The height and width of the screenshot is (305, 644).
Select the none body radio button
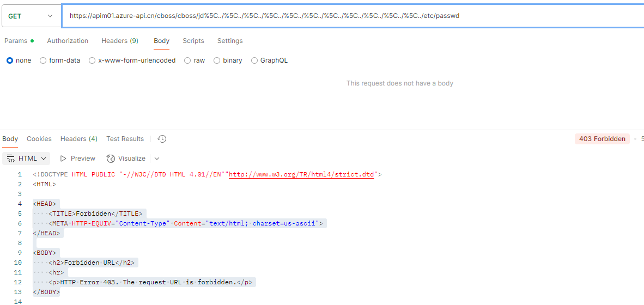click(x=10, y=60)
